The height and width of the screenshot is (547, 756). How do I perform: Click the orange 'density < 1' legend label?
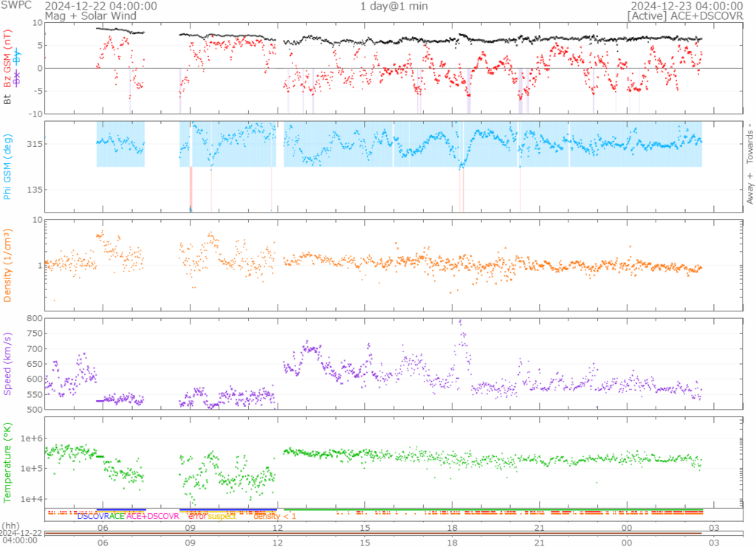click(x=275, y=516)
